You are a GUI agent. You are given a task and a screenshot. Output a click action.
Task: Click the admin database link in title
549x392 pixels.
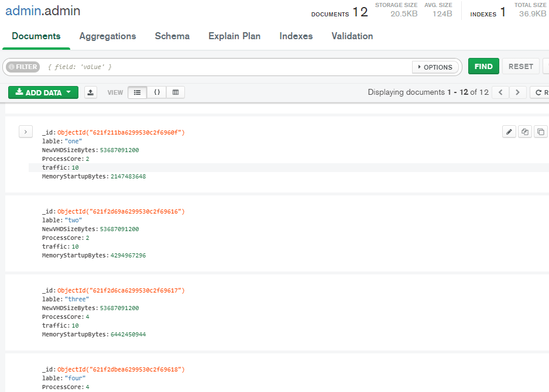point(23,11)
